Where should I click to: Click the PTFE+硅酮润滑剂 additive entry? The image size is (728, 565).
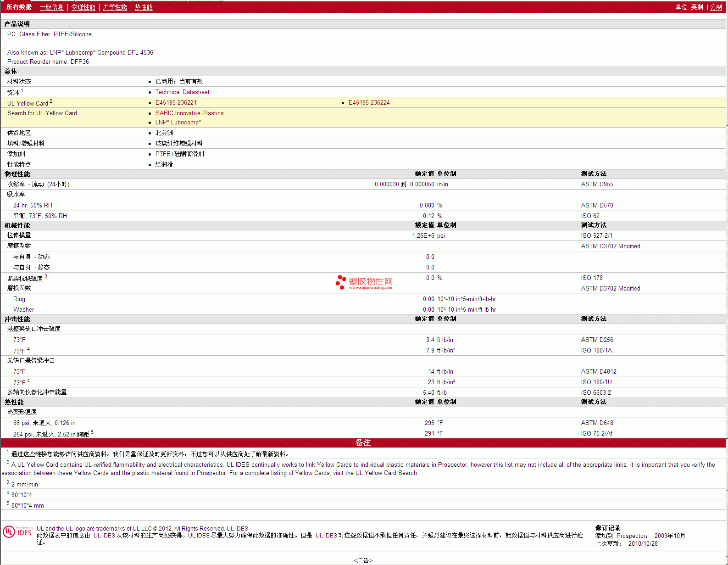point(179,154)
